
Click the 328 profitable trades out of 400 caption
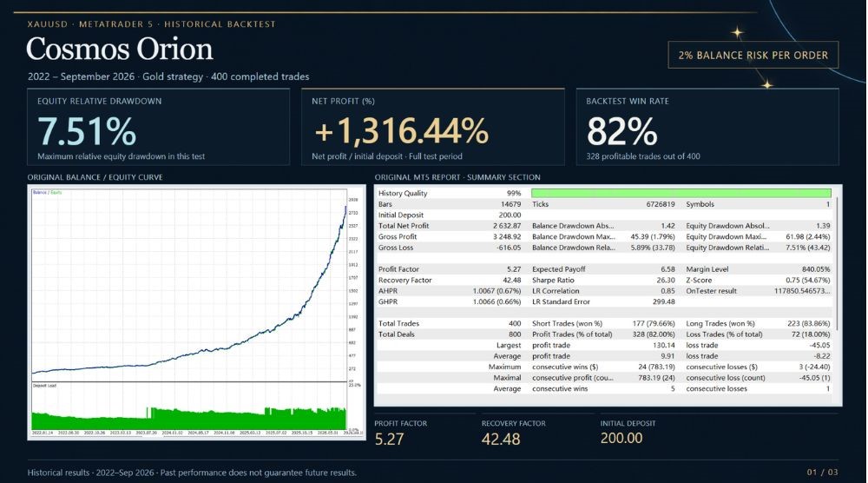click(643, 156)
